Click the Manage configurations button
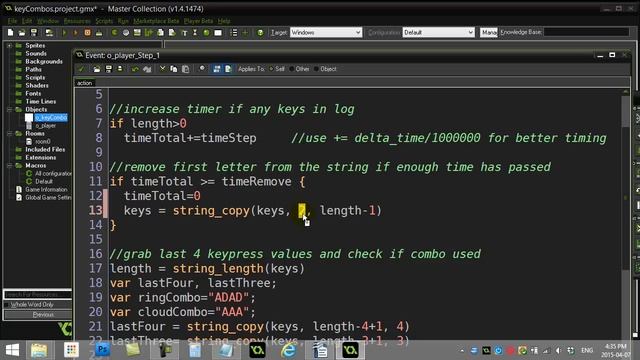 (489, 32)
